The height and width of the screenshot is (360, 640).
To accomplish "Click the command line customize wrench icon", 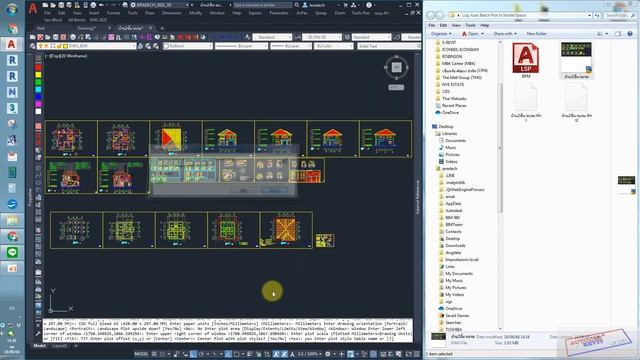I will 38,333.
